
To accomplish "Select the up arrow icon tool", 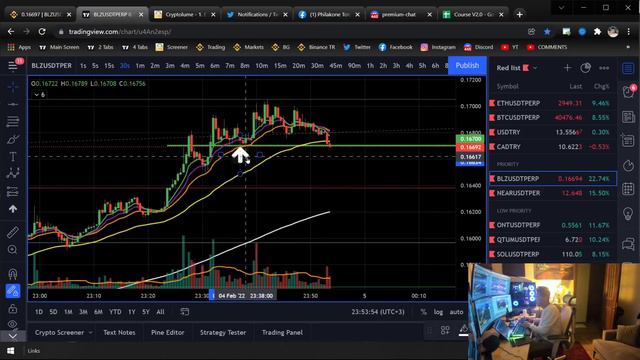I will [13, 209].
